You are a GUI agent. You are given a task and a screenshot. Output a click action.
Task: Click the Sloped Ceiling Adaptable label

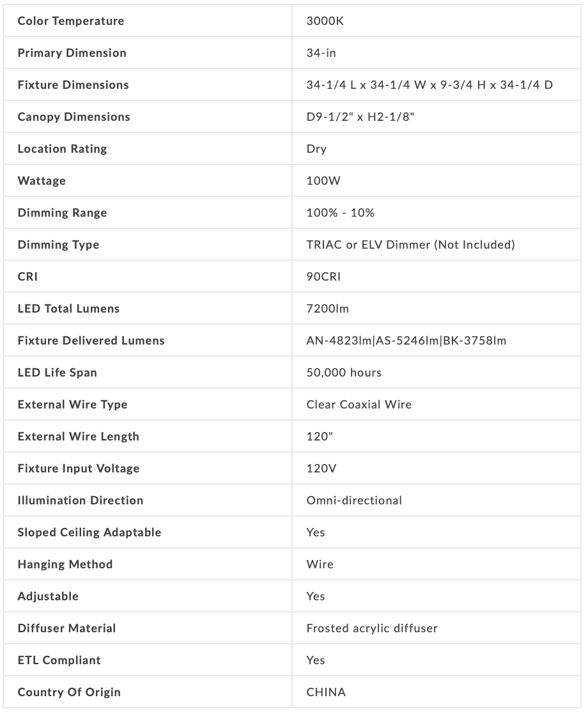pos(89,533)
